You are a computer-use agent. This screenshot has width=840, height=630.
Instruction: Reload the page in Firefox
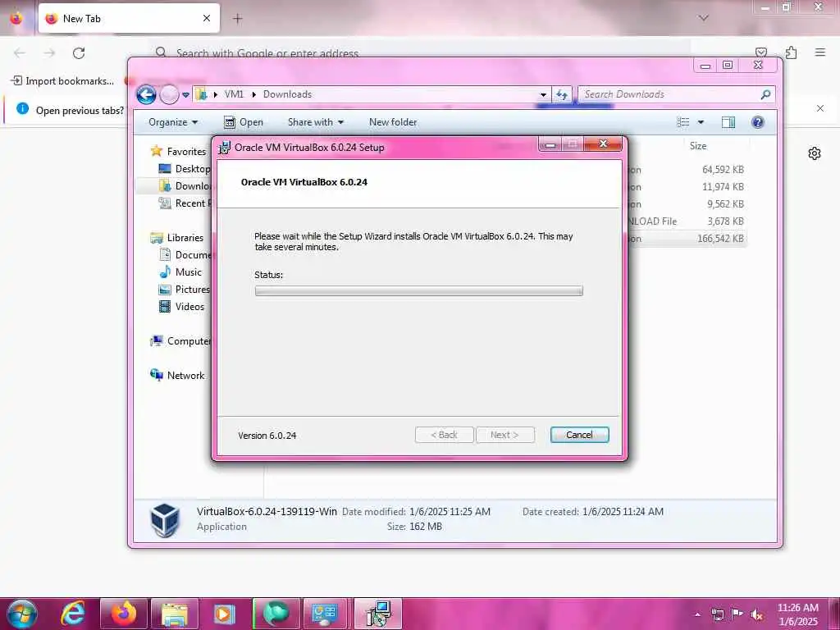point(79,53)
